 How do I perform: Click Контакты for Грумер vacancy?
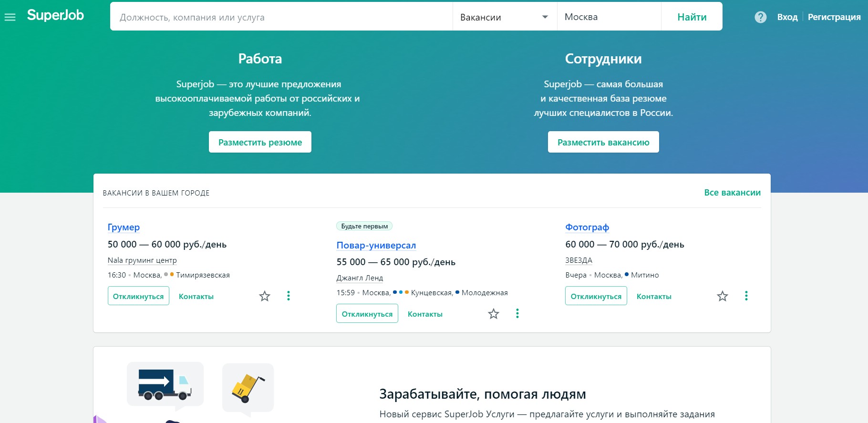pyautogui.click(x=196, y=296)
